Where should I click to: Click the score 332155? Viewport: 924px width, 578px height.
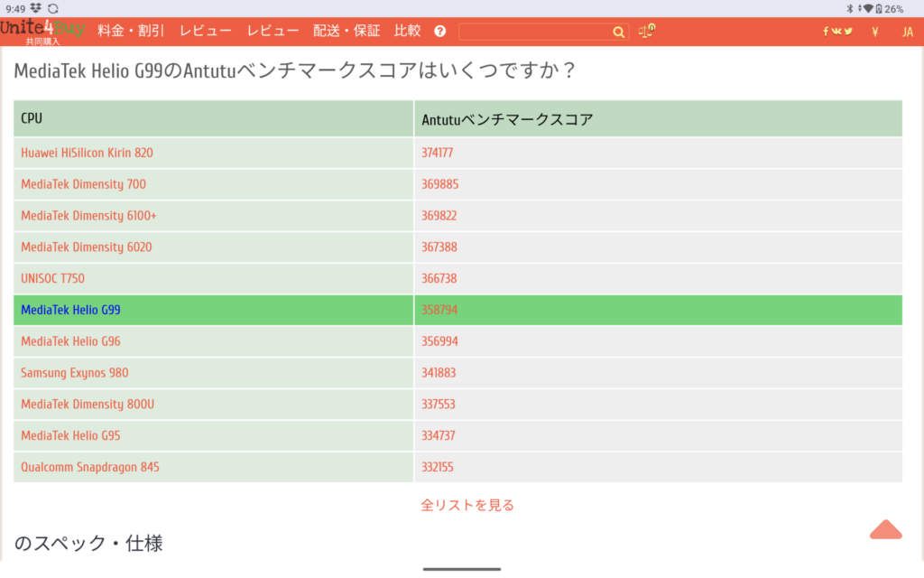tap(438, 467)
